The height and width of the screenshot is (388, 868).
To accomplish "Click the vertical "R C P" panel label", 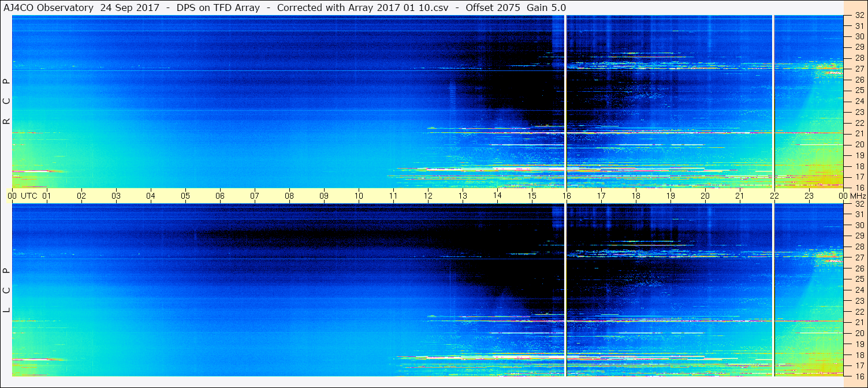I will [7, 101].
